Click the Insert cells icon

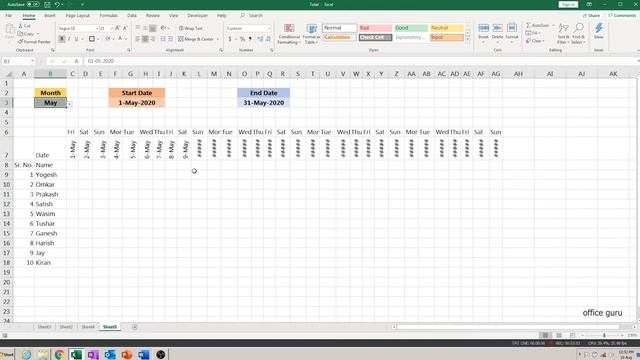click(x=484, y=29)
